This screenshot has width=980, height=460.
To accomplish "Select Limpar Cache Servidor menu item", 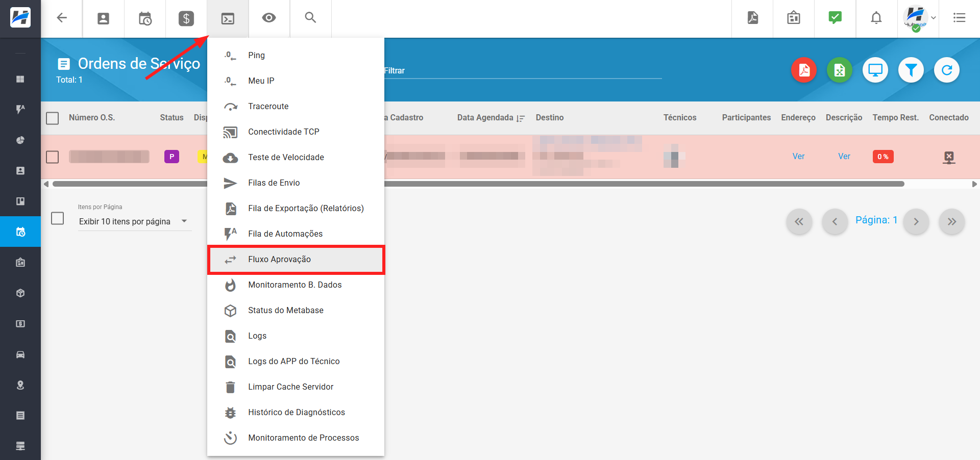I will tap(296, 387).
